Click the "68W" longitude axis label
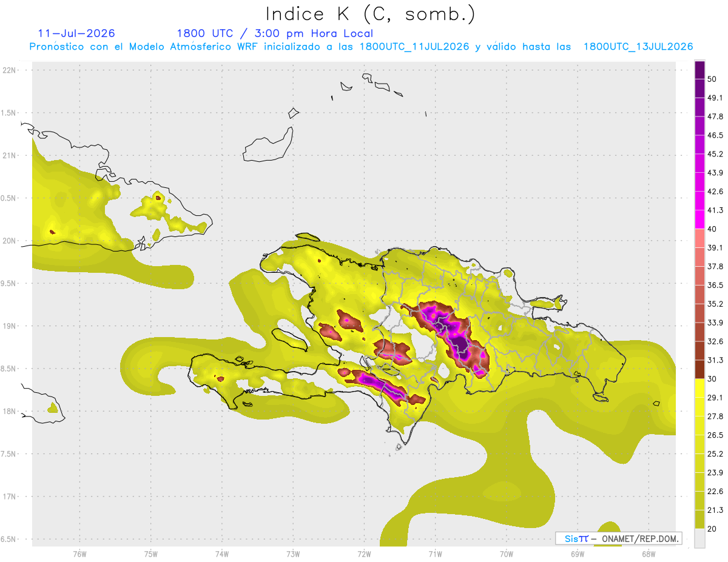The height and width of the screenshot is (562, 728). [x=649, y=554]
